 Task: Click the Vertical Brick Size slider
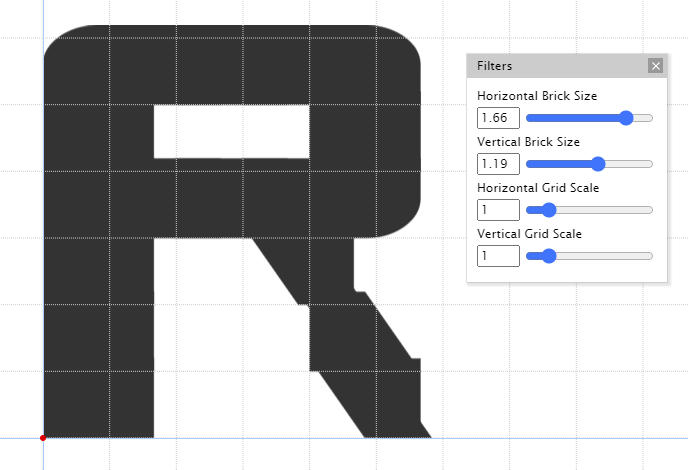tap(589, 164)
